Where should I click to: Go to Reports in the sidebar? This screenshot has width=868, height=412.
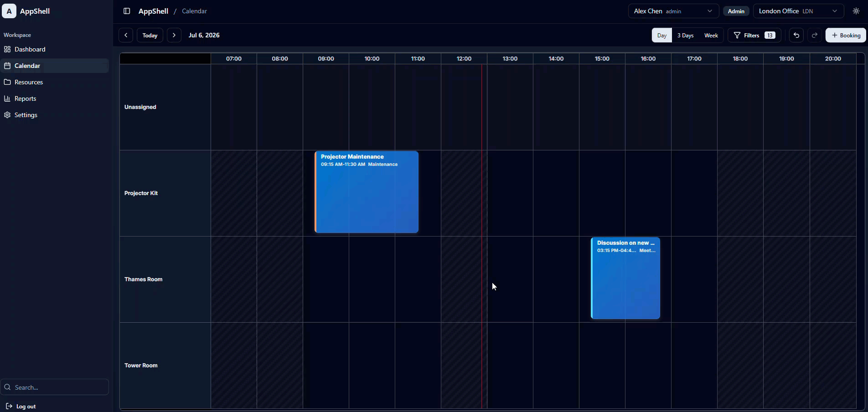click(x=55, y=98)
